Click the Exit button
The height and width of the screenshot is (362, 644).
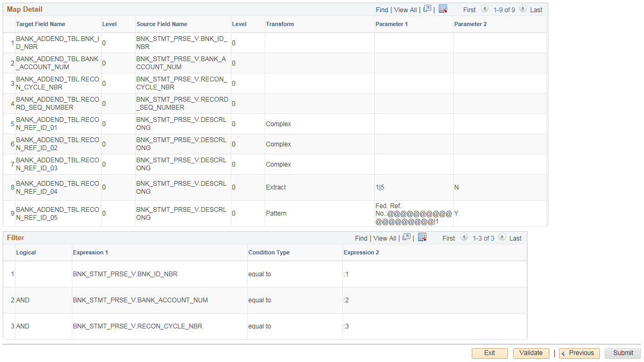pyautogui.click(x=490, y=353)
